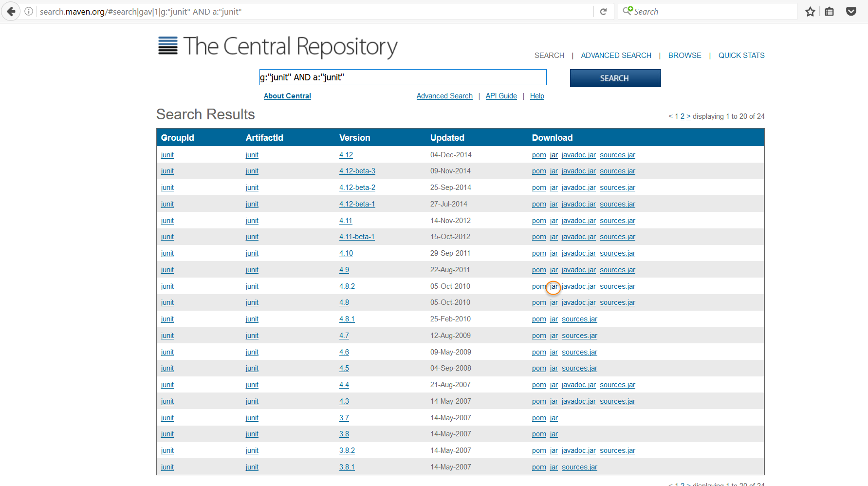Click the Pocket save icon

(x=851, y=12)
